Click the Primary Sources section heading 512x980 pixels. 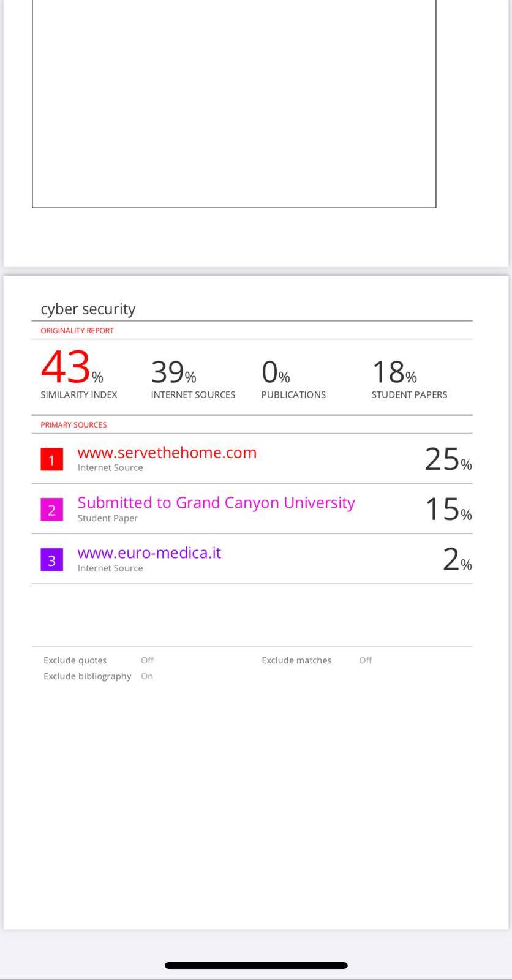tap(73, 424)
